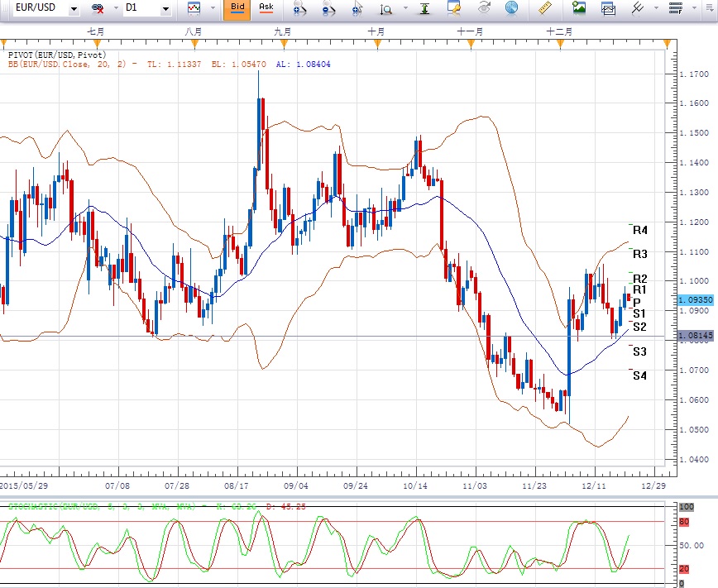Toggle the eye visibility icon
718x588 pixels.
pyautogui.click(x=482, y=9)
